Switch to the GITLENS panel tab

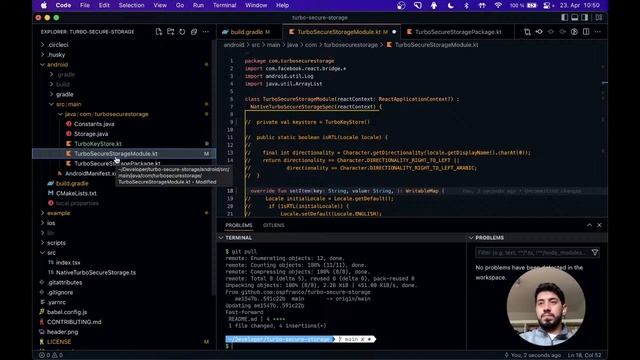pyautogui.click(x=273, y=225)
